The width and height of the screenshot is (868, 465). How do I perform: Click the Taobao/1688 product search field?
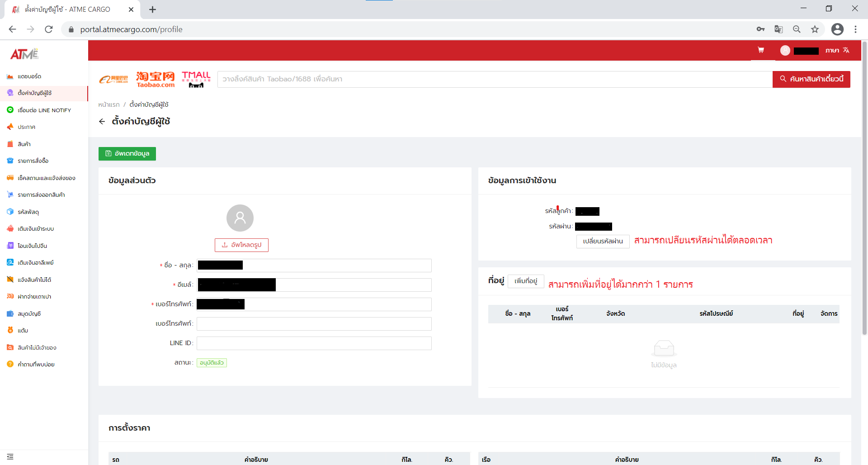(495, 79)
